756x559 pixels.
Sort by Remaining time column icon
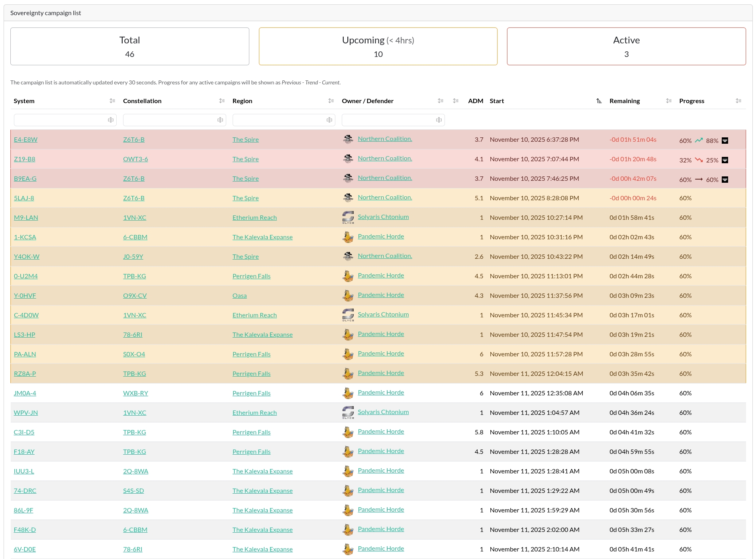pos(668,101)
